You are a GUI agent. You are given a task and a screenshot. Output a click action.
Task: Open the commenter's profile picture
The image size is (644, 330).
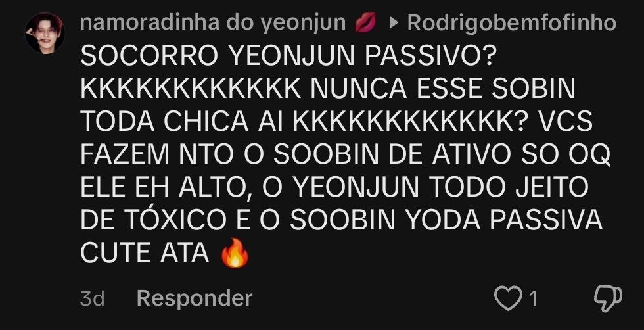click(45, 34)
